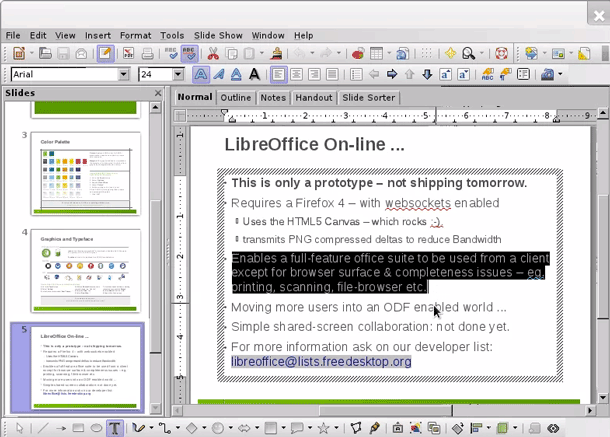
Task: Open the Format menu
Action: coord(135,35)
